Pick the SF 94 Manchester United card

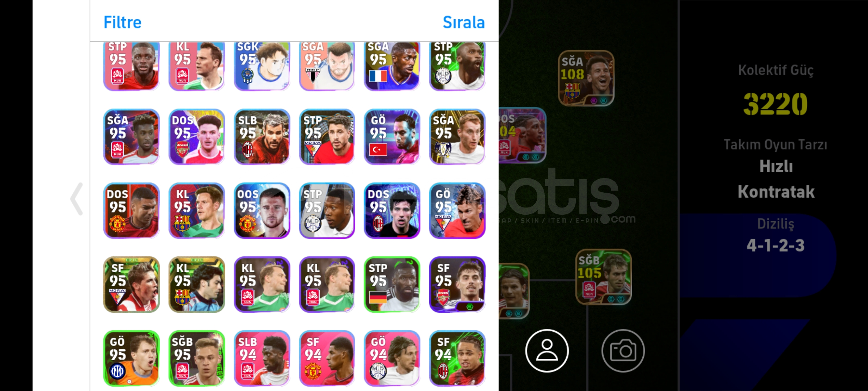click(x=327, y=358)
